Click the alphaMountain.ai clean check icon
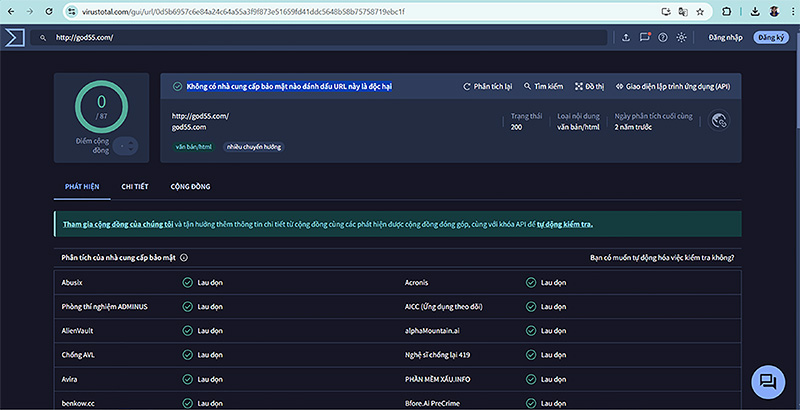 click(531, 331)
